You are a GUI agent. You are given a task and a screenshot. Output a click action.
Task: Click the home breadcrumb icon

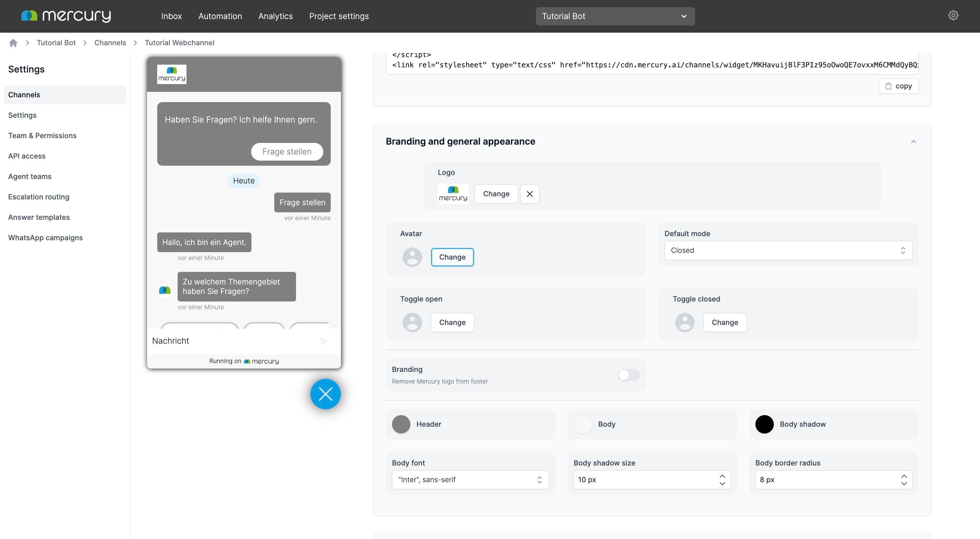13,43
